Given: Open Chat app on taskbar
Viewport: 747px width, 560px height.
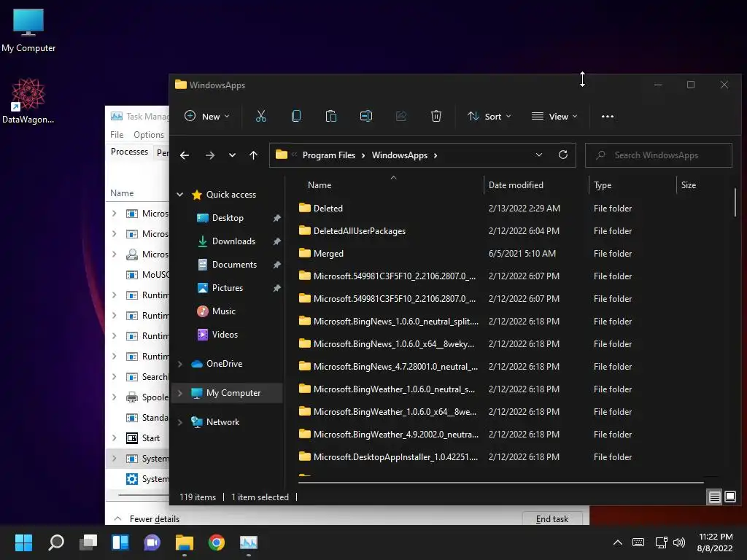Looking at the screenshot, I should pos(152,542).
